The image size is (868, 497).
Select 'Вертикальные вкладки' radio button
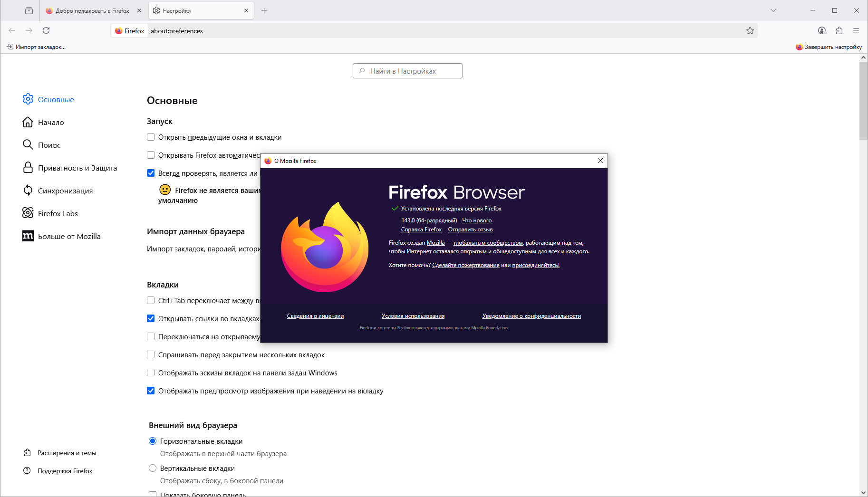[153, 468]
